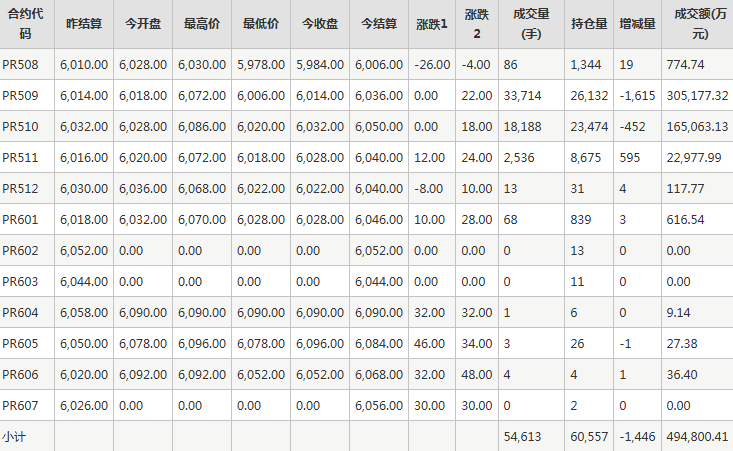Select contract code PR509

(20, 95)
